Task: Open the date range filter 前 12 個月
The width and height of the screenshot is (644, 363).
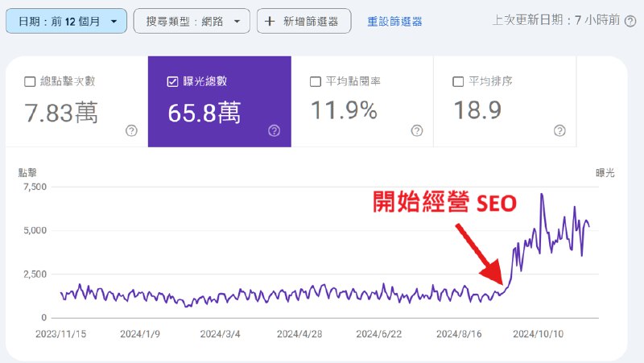Action: (66, 21)
